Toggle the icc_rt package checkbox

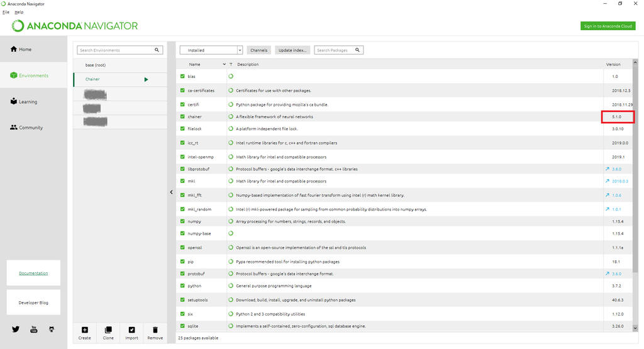pyautogui.click(x=182, y=143)
